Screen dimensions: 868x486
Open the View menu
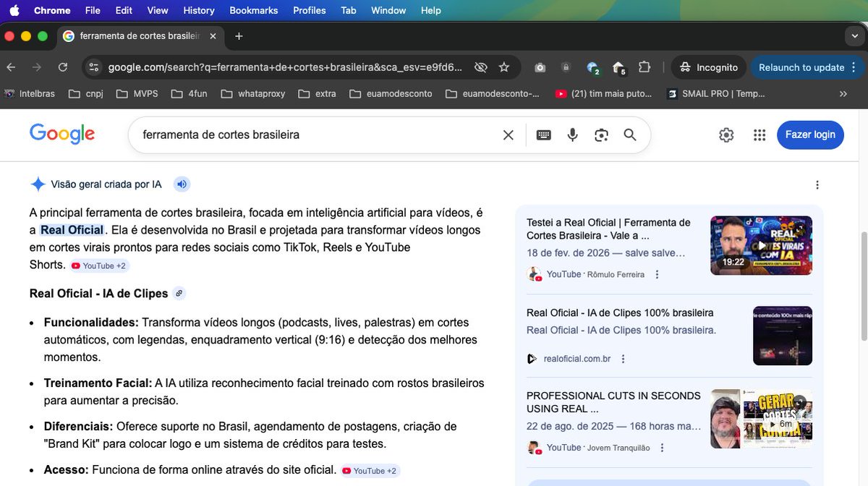pos(158,10)
